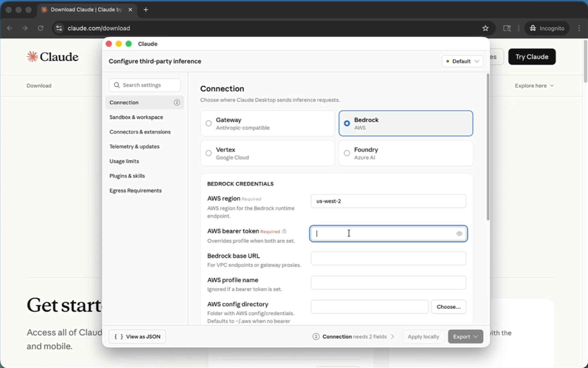588x368 pixels.
Task: Click the browser address bar URL
Action: [x=99, y=28]
